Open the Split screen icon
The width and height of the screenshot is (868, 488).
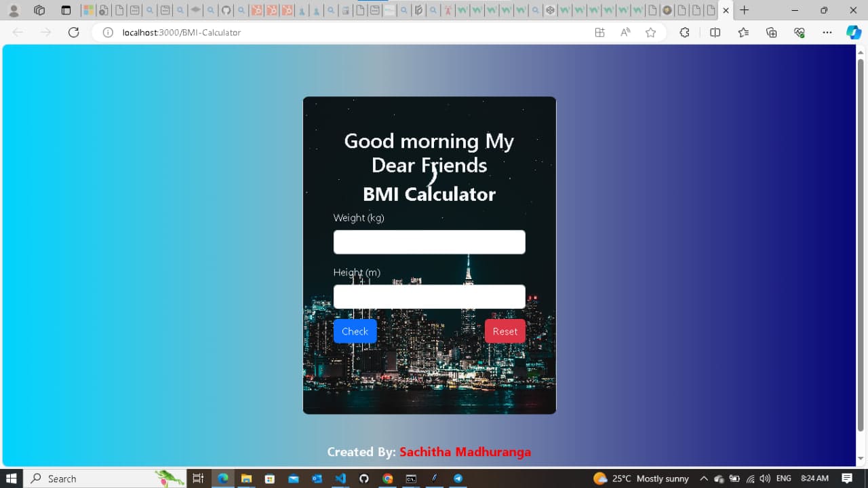[715, 33]
